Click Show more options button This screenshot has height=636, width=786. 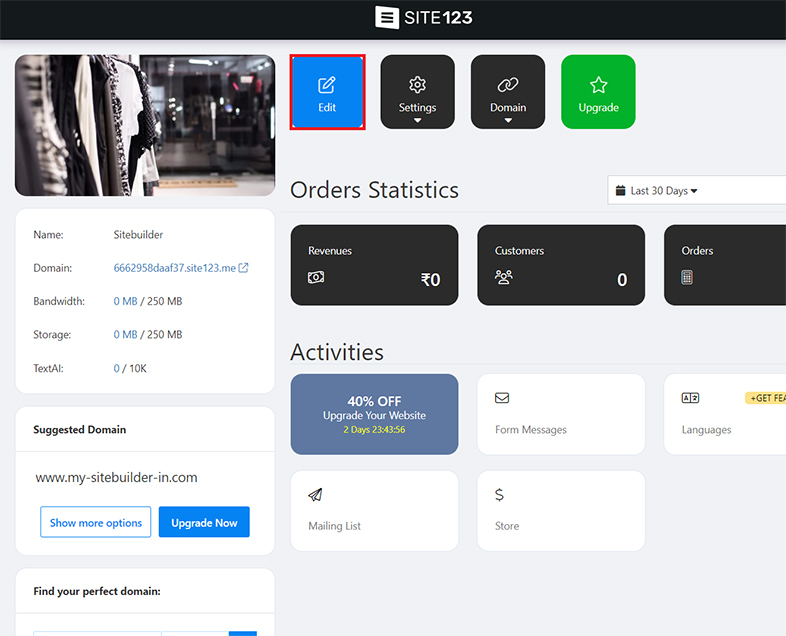tap(96, 522)
